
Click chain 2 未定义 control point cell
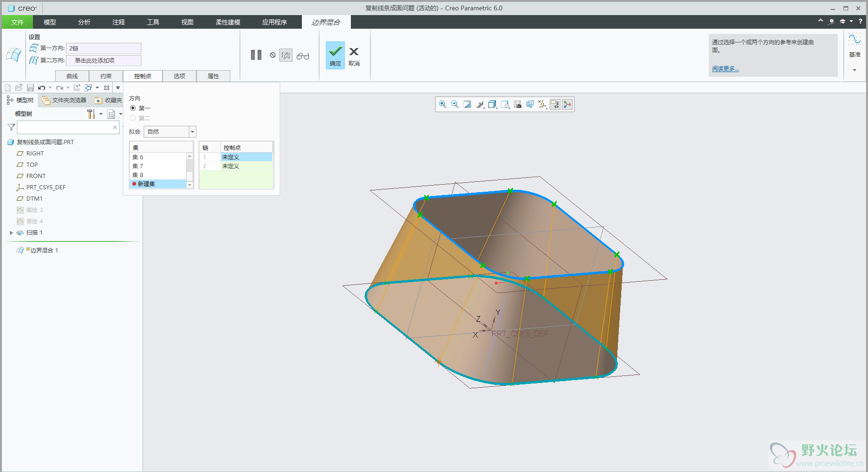tap(246, 166)
